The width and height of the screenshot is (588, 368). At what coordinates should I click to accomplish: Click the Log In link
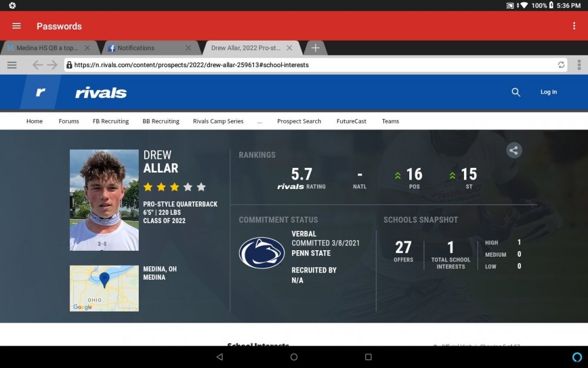(x=549, y=92)
